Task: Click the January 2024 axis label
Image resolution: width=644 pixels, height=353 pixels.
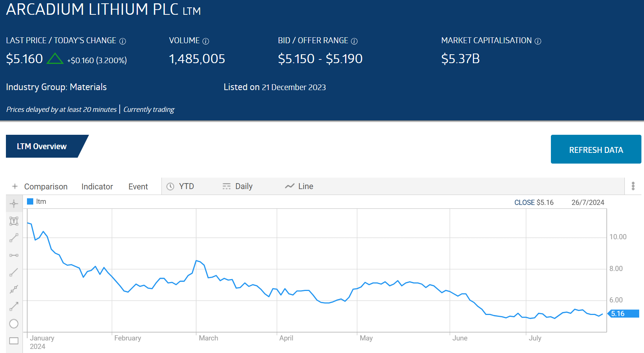Action: [42, 342]
